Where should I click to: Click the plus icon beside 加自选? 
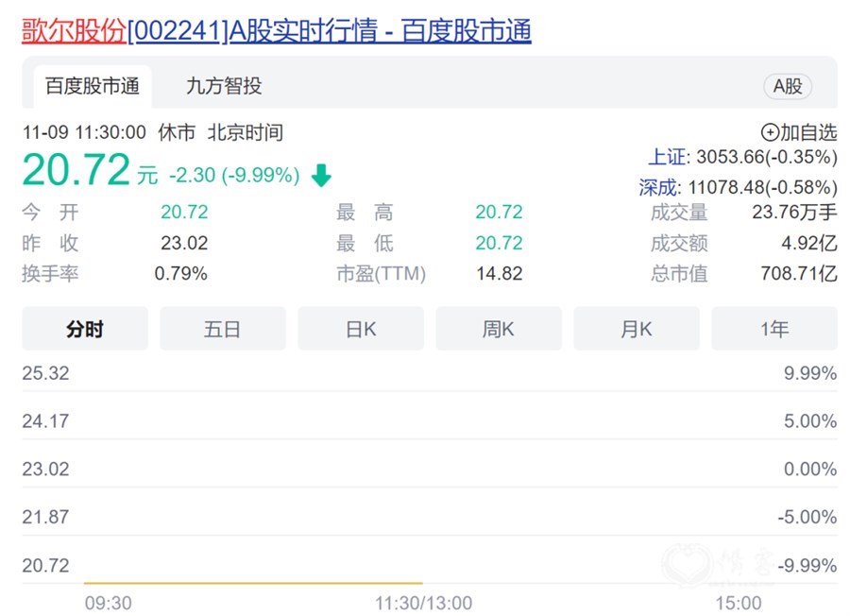(x=770, y=132)
